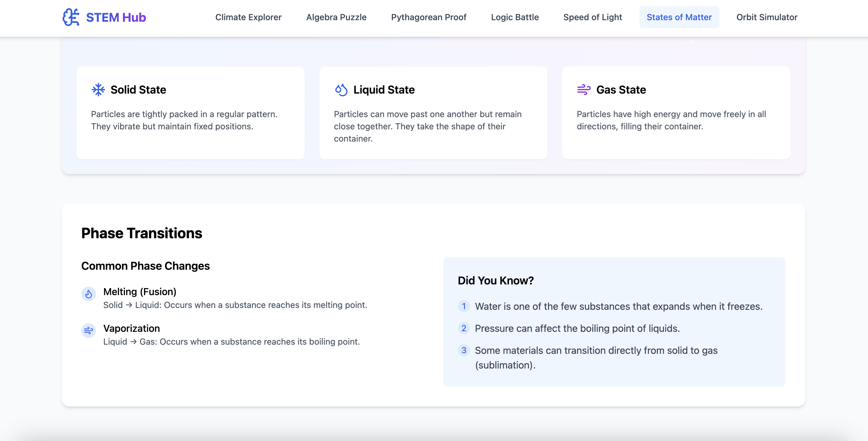Click the wind icon beside Gas State
This screenshot has height=441, width=868.
pyautogui.click(x=584, y=90)
